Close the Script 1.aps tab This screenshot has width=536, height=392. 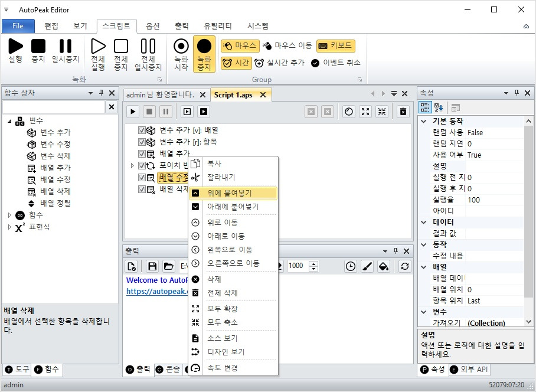263,94
